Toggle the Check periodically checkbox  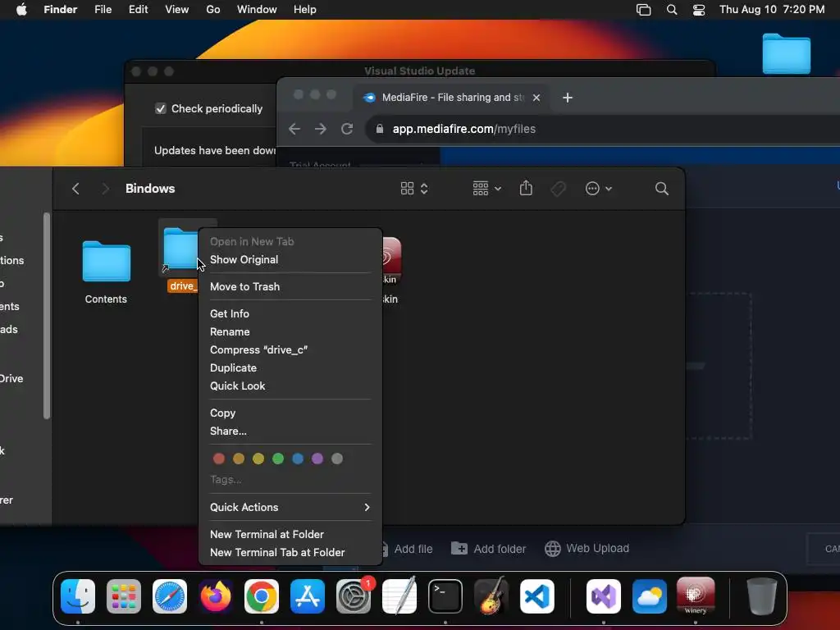coord(160,109)
